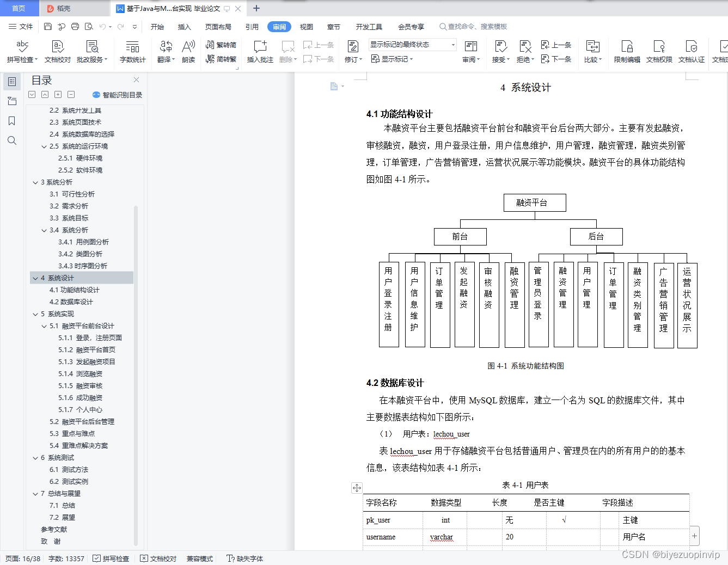
Task: Collapse the 6 系统测试 outline node
Action: click(35, 458)
